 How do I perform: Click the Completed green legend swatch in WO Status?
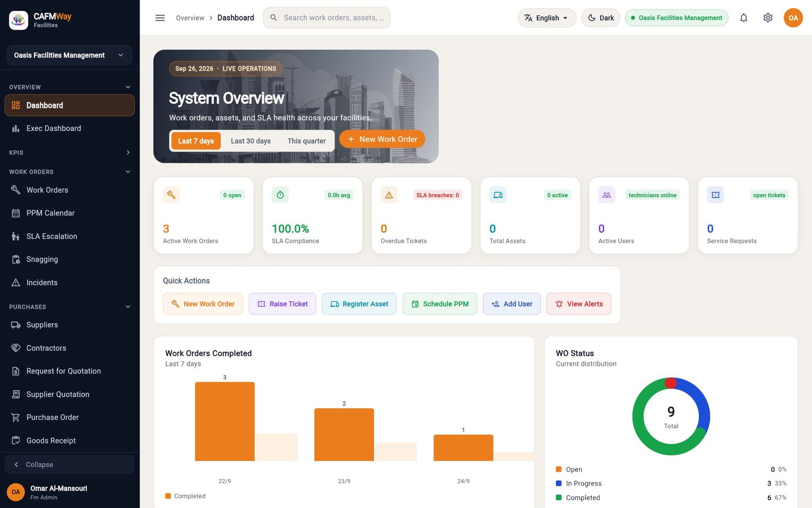click(x=559, y=497)
